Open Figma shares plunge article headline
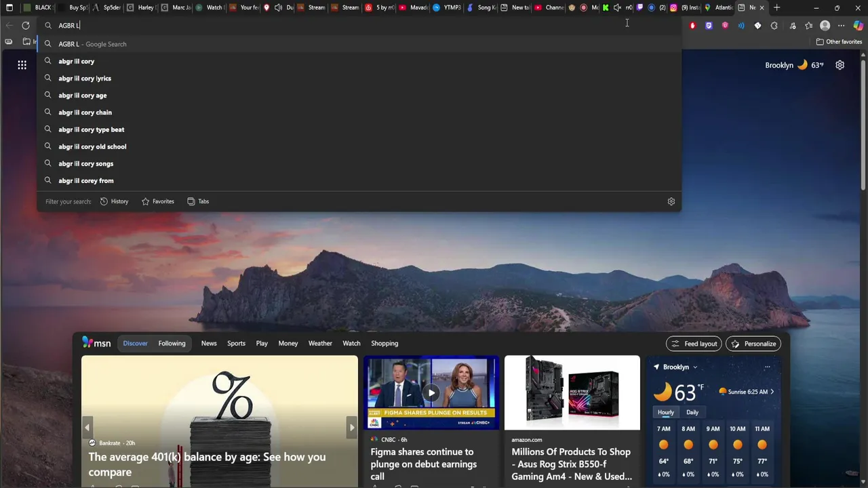The height and width of the screenshot is (488, 868). coord(424,464)
